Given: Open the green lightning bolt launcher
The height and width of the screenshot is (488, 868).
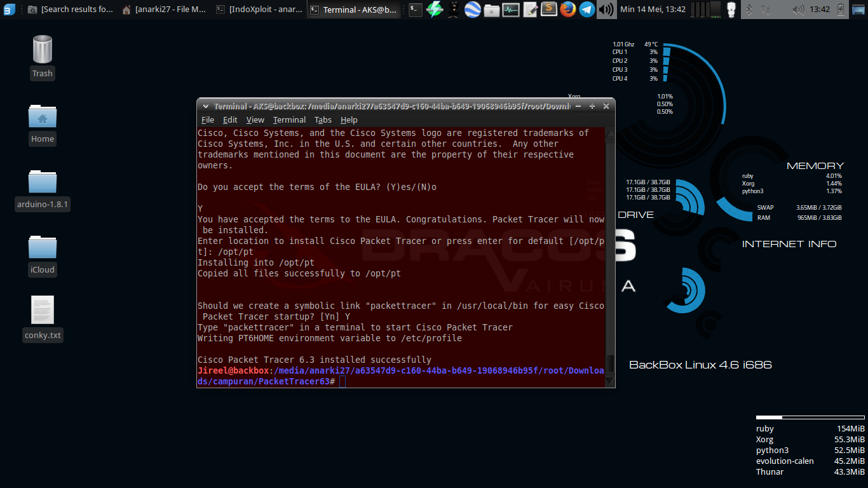Looking at the screenshot, I should tap(435, 10).
